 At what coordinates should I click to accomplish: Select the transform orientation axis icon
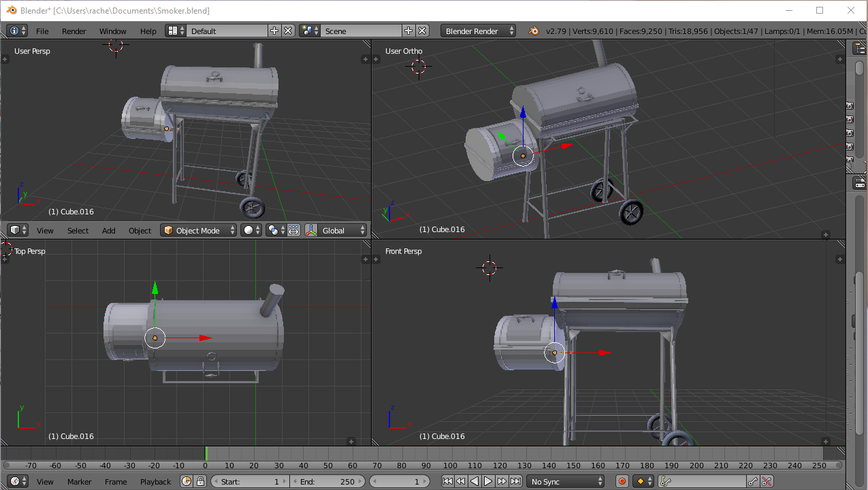312,229
